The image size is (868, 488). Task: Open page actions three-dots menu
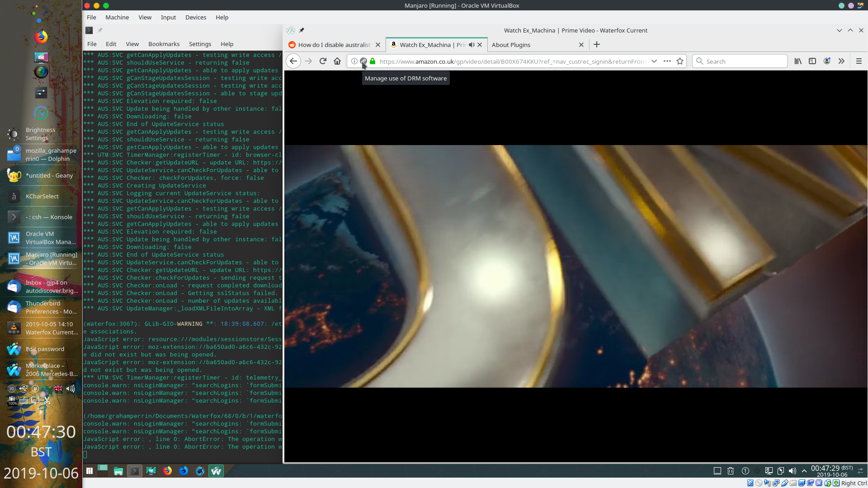[x=667, y=61]
